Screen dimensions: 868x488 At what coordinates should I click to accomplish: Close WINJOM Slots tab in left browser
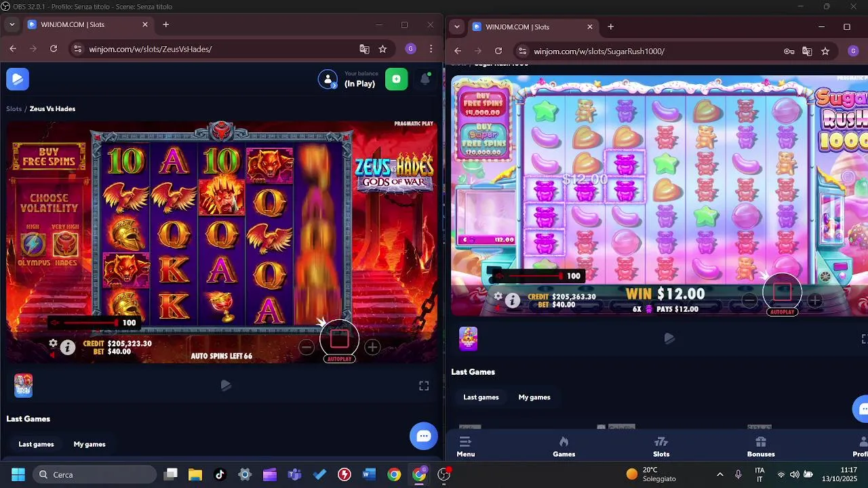145,24
